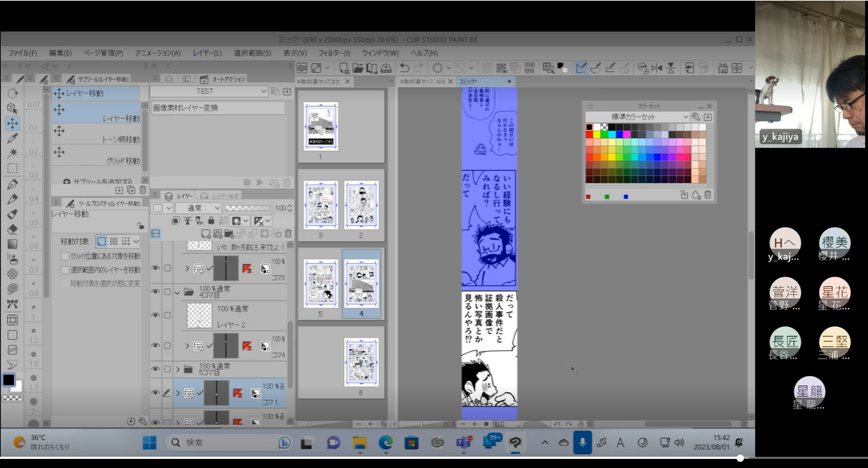
Task: Open page 6 thumbnail in page manager
Action: pos(361,362)
